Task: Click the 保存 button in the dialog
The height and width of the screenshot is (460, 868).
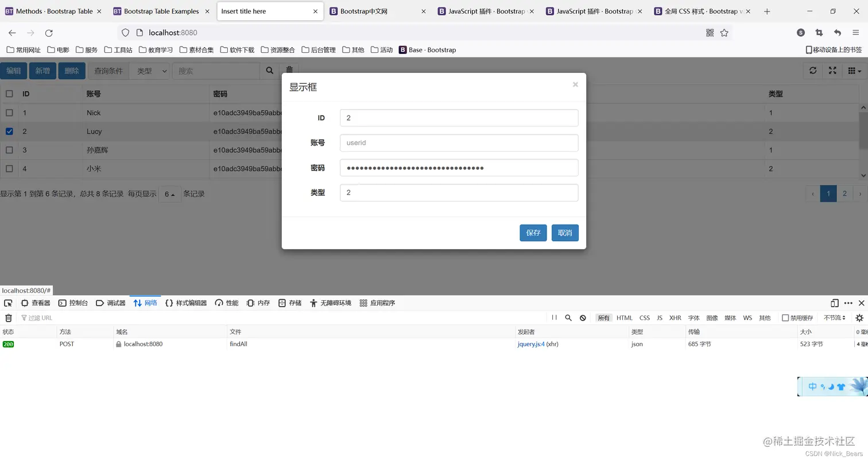Action: click(x=533, y=233)
